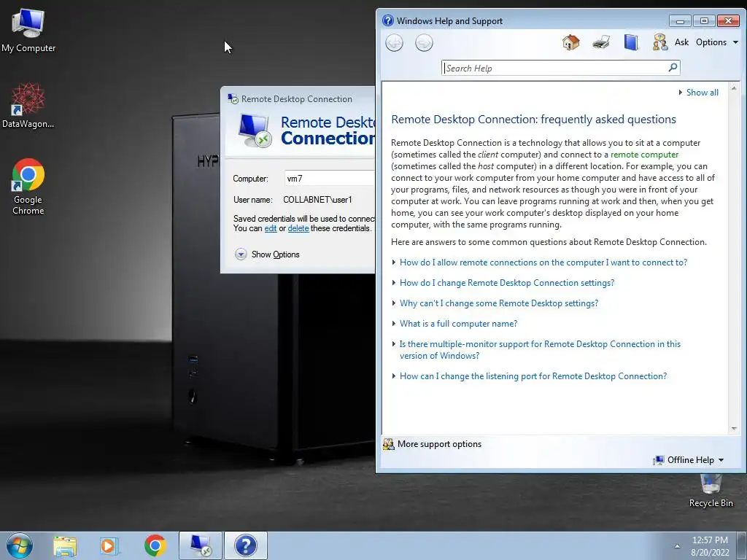
Task: Switch to Help and Support taskbar button
Action: tap(246, 545)
